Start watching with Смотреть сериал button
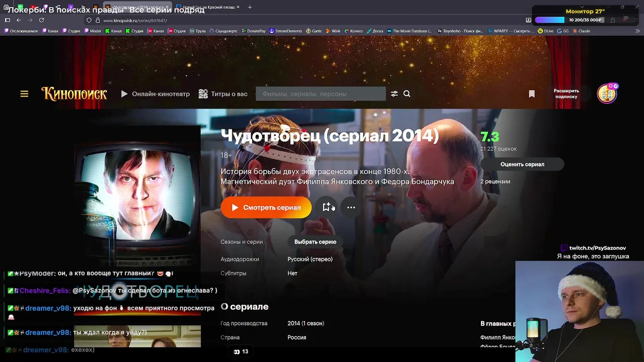 click(x=266, y=207)
